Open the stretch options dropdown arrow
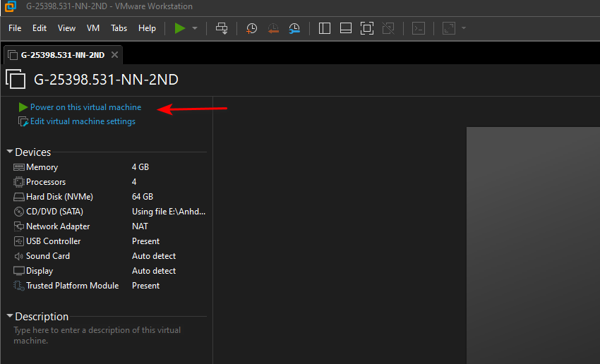Viewport: 600px width, 364px height. (x=464, y=28)
